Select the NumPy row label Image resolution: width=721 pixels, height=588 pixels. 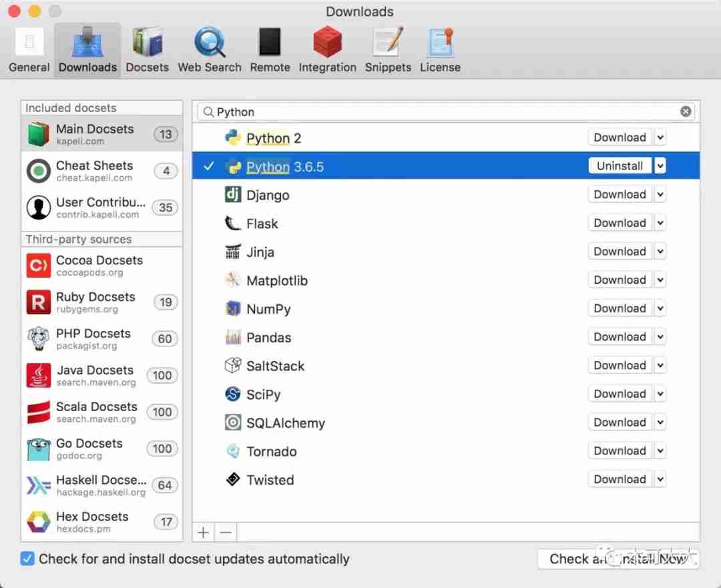click(x=268, y=310)
